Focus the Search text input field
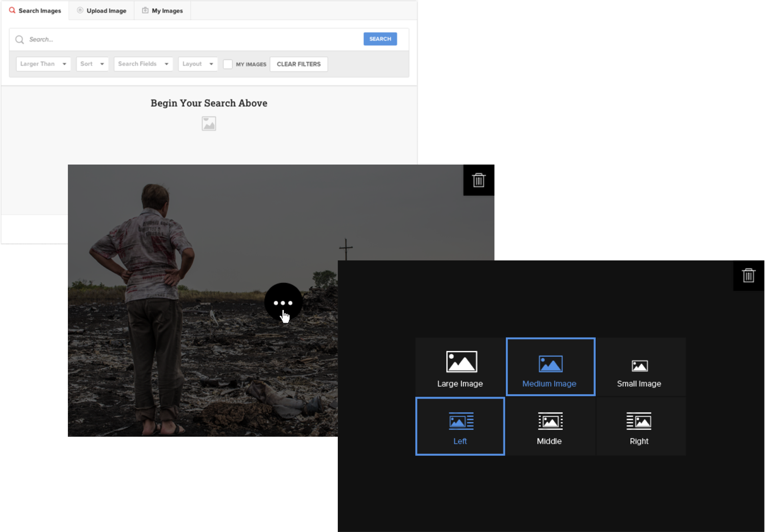Screen dimensions: 765x532 192,40
